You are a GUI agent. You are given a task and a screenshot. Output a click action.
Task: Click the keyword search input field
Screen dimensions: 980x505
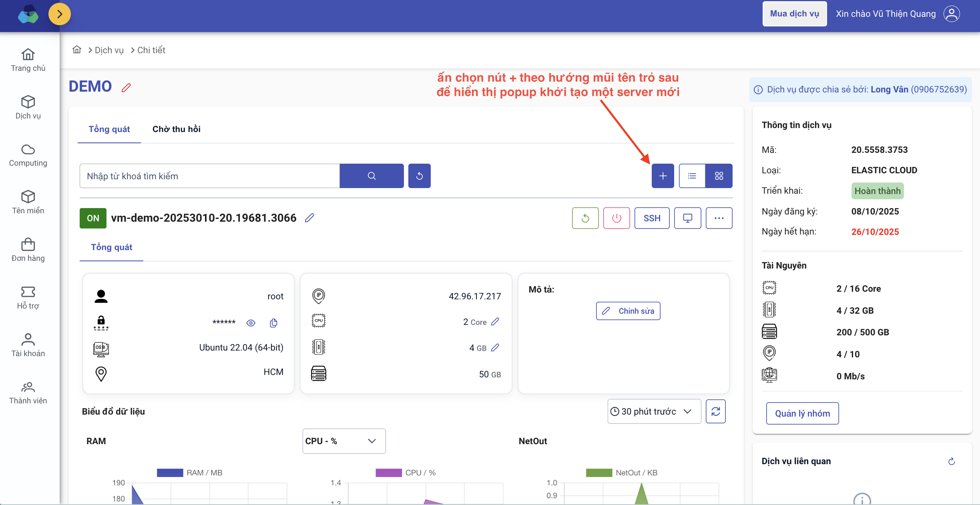click(209, 176)
